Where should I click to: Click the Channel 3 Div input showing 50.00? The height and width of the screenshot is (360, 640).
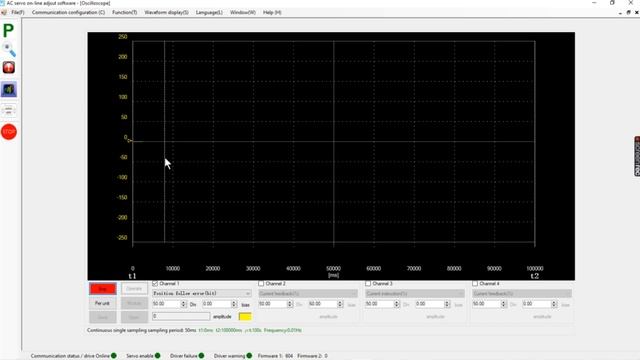coord(380,304)
